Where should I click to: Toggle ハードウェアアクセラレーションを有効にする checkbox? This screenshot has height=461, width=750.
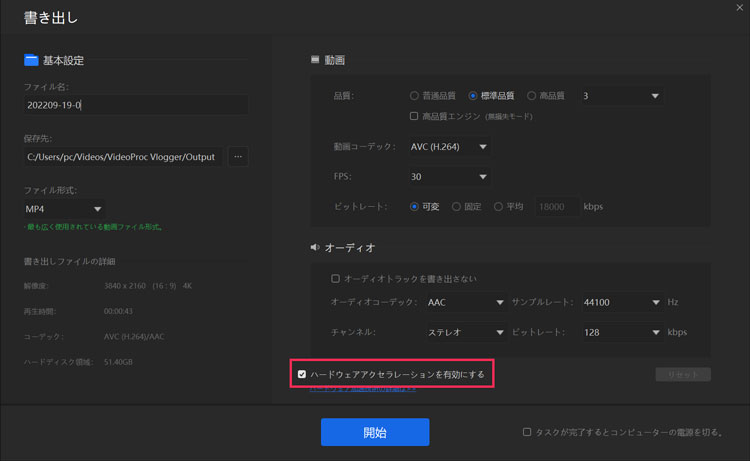[x=303, y=375]
